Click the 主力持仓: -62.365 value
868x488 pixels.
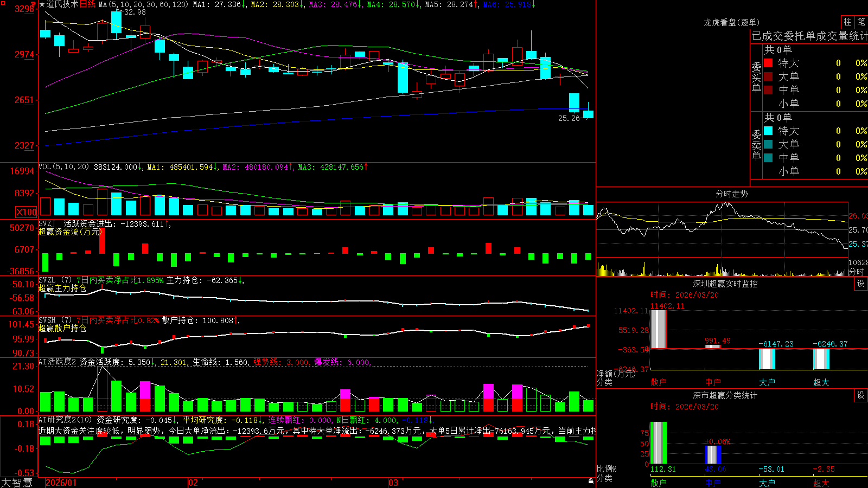point(202,280)
